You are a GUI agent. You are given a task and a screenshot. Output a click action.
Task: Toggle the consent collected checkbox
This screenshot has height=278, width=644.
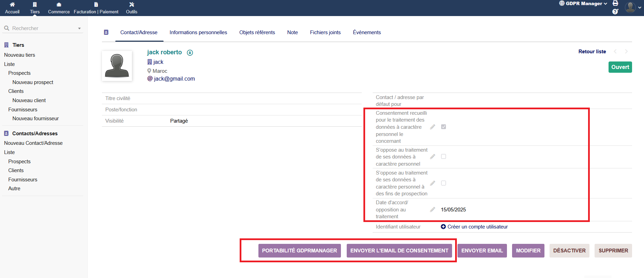point(444,127)
